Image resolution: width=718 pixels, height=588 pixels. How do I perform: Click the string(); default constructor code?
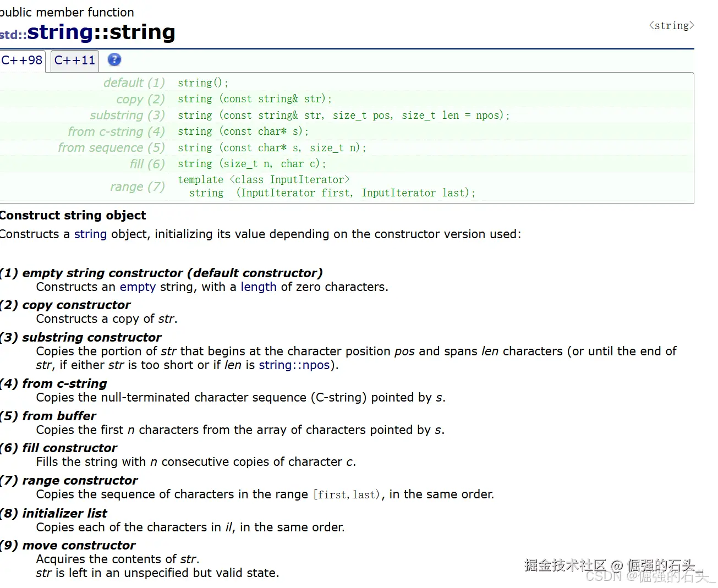[203, 83]
